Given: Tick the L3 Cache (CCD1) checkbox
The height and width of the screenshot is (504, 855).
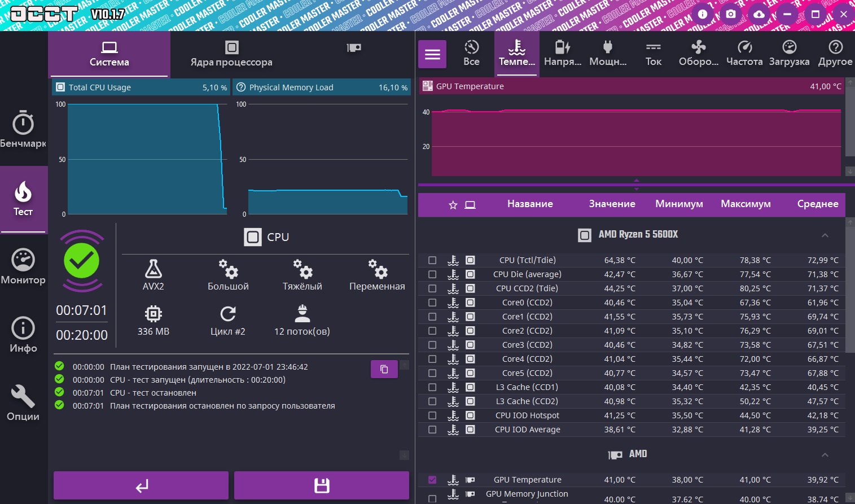Looking at the screenshot, I should pyautogui.click(x=432, y=387).
